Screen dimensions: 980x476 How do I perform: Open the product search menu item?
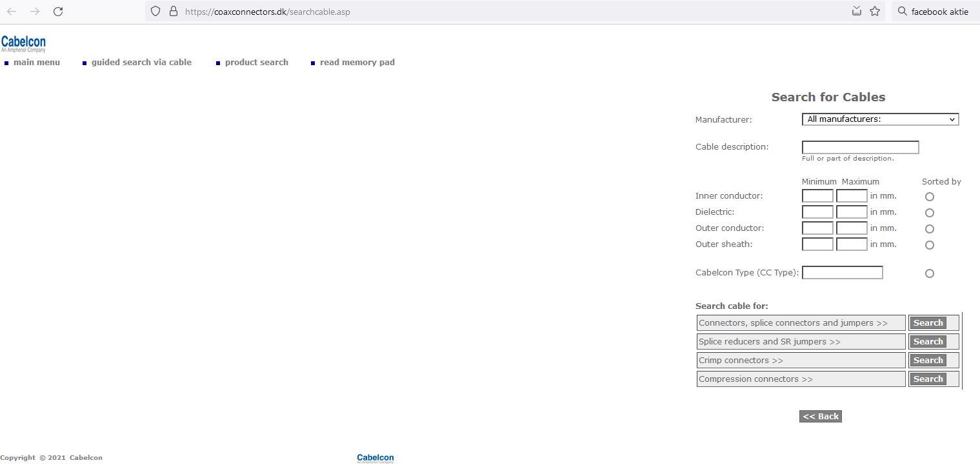click(x=256, y=63)
